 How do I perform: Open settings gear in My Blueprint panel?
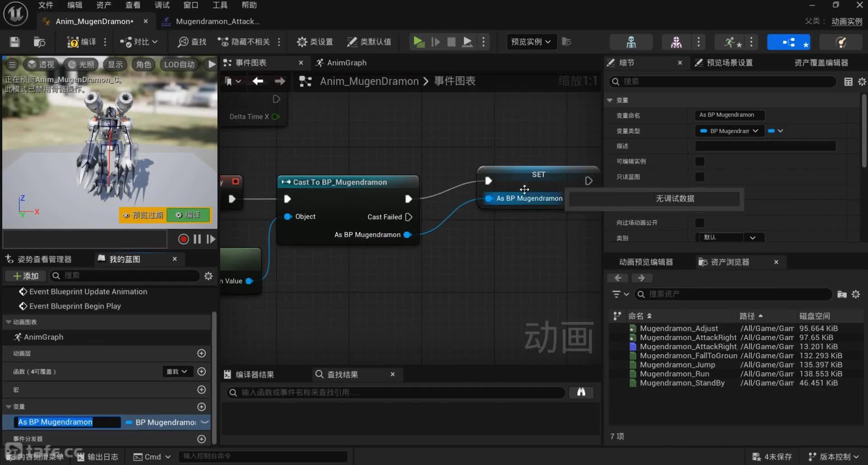208,276
